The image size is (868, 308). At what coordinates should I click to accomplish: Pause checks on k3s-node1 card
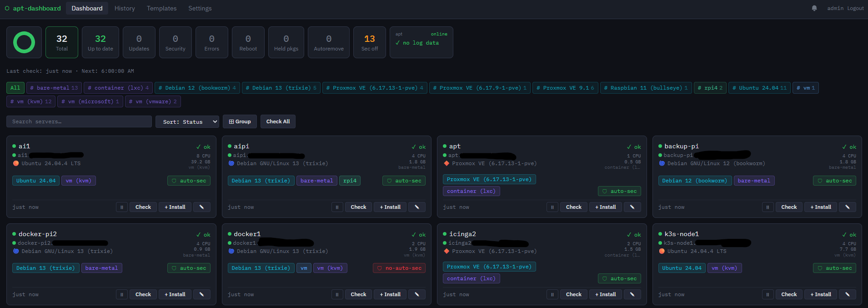tap(768, 294)
